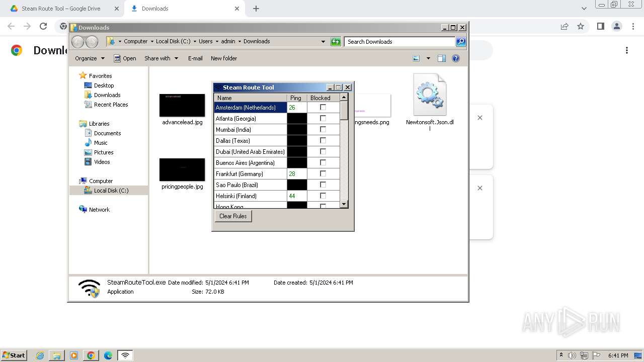Open Microsoft Edge from the taskbar
644x362 pixels.
[x=108, y=355]
